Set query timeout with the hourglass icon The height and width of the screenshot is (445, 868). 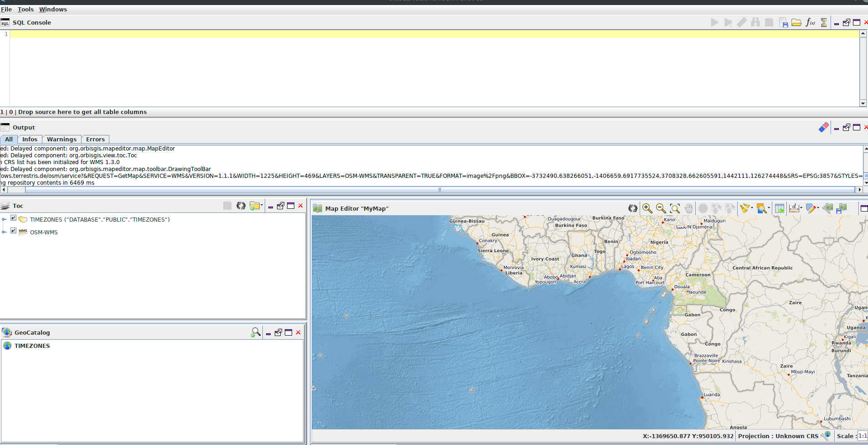coord(823,22)
